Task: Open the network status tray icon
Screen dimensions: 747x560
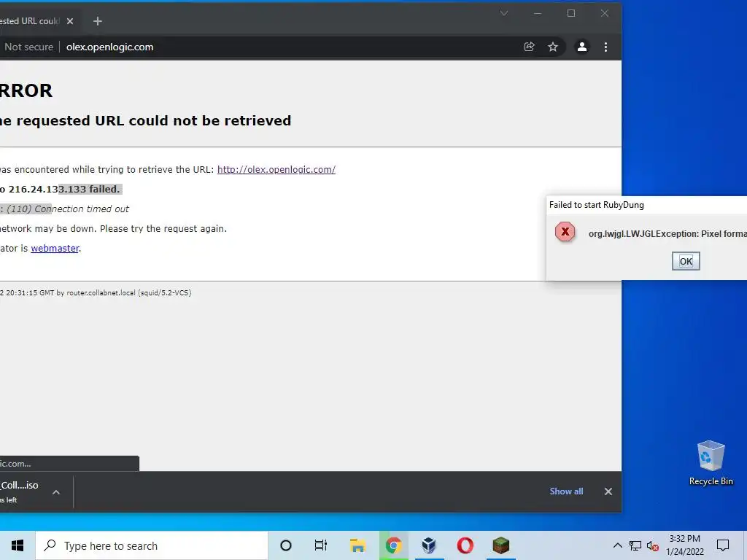Action: (635, 545)
